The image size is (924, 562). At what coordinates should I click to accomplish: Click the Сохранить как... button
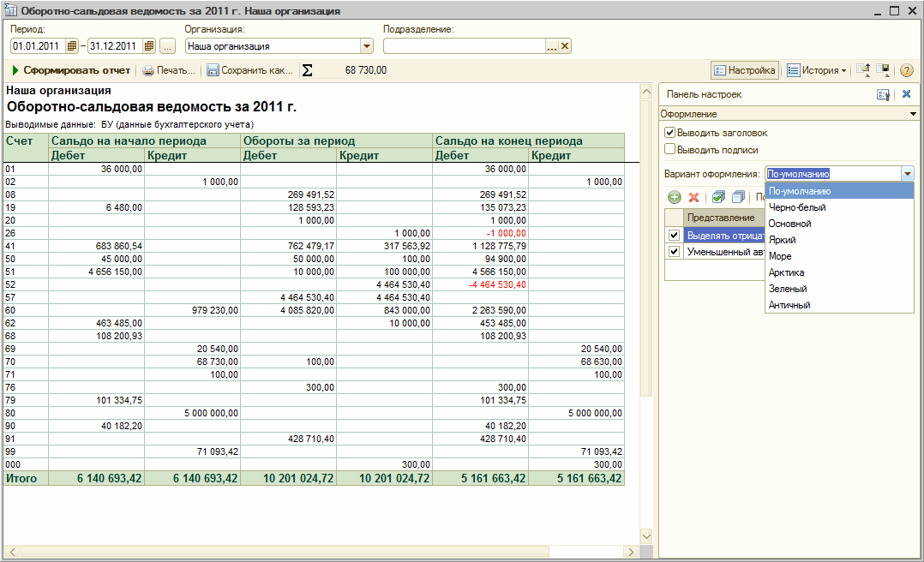(250, 70)
